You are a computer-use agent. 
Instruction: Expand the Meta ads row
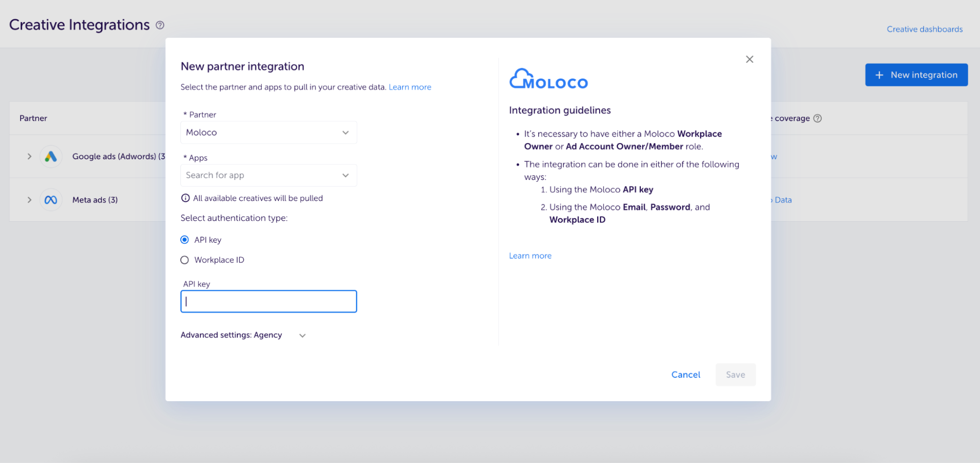(x=29, y=200)
